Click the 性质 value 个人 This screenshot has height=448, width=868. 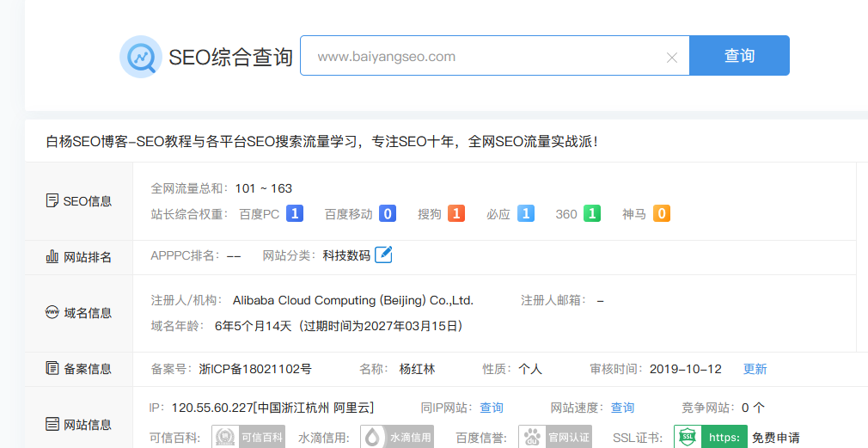coord(529,369)
